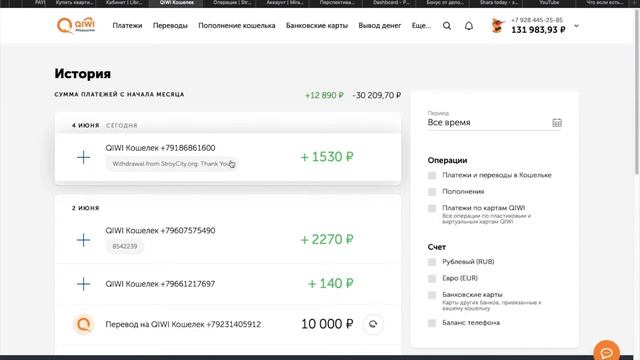
Task: Open the search icon in header
Action: click(x=447, y=26)
